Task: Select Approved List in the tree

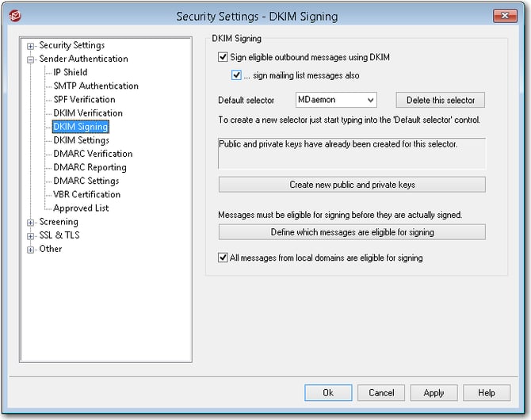Action: (81, 208)
